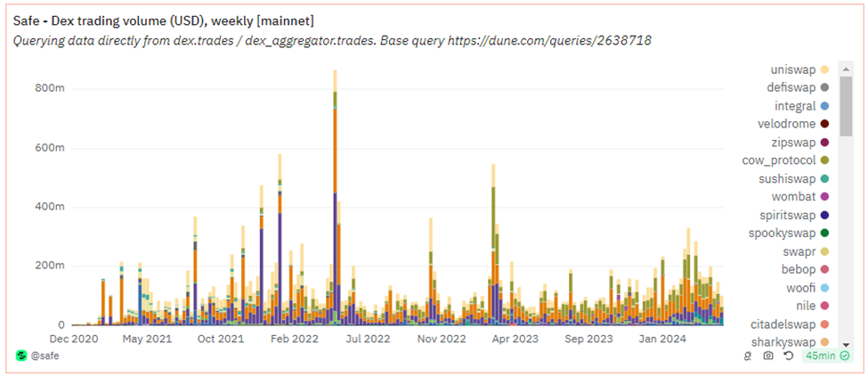The image size is (868, 377).
Task: Toggle spiritswap legend entry
Action: pyautogui.click(x=794, y=215)
